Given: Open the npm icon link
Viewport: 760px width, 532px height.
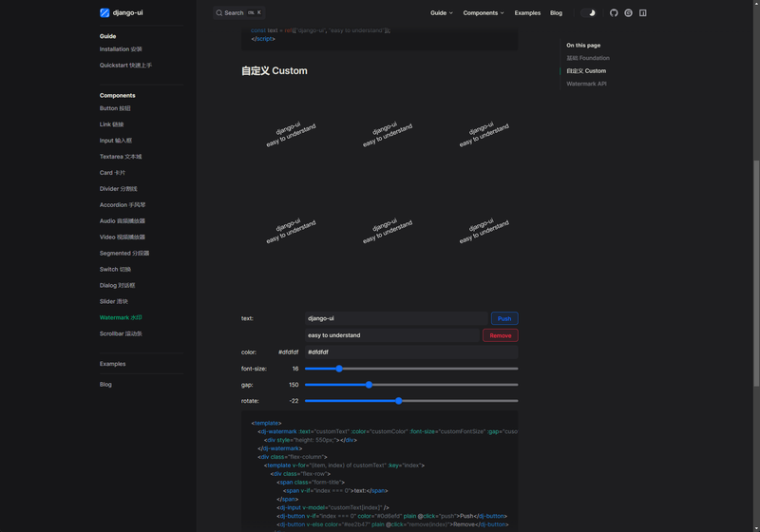Looking at the screenshot, I should pyautogui.click(x=643, y=13).
